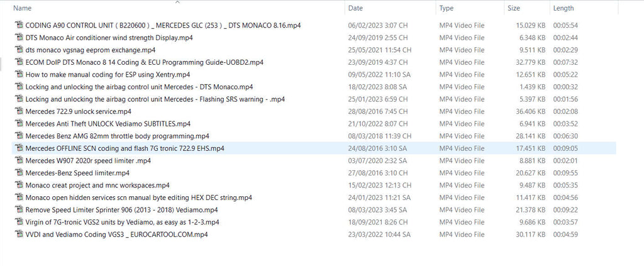The image size is (644, 266).
Task: Click length value 00:09:55
Action: click(x=565, y=173)
